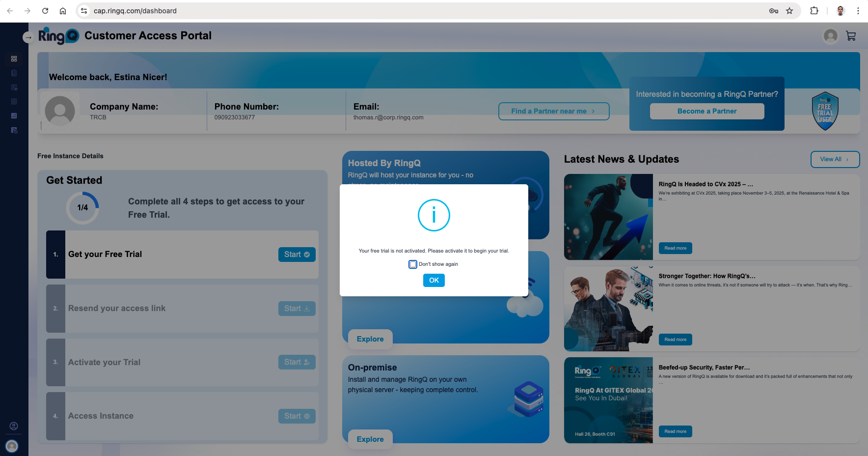Click the RingQ logo in the header
868x456 pixels.
(x=58, y=36)
